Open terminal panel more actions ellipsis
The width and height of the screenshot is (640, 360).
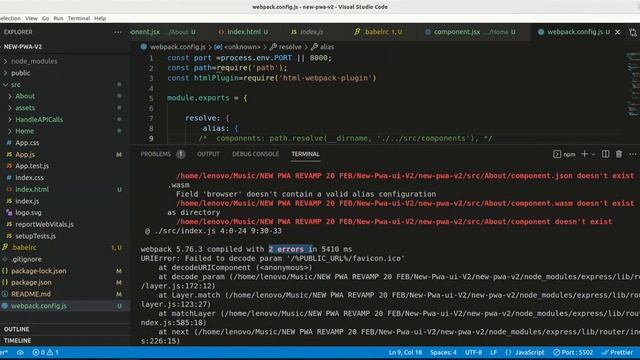[x=633, y=154]
